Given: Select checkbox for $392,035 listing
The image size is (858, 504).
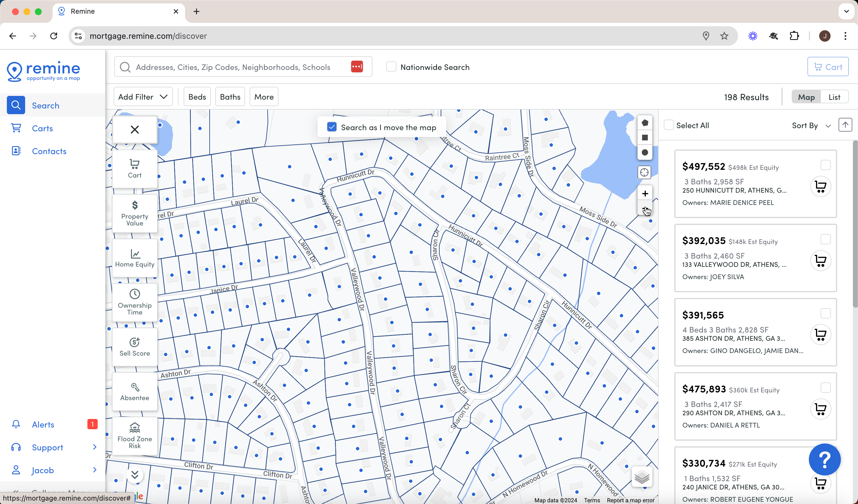Looking at the screenshot, I should pos(825,239).
